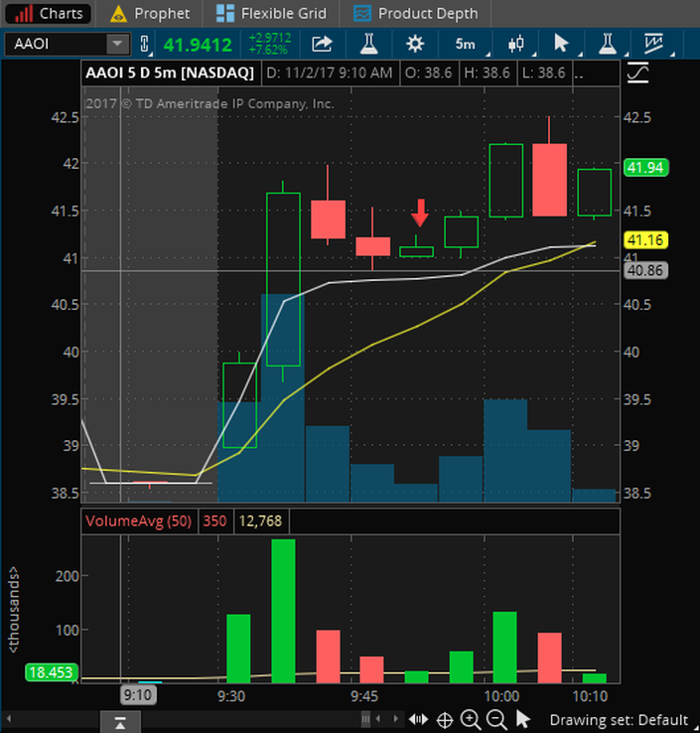Click the small left arrow next to grip
This screenshot has width=700, height=733.
[x=378, y=718]
